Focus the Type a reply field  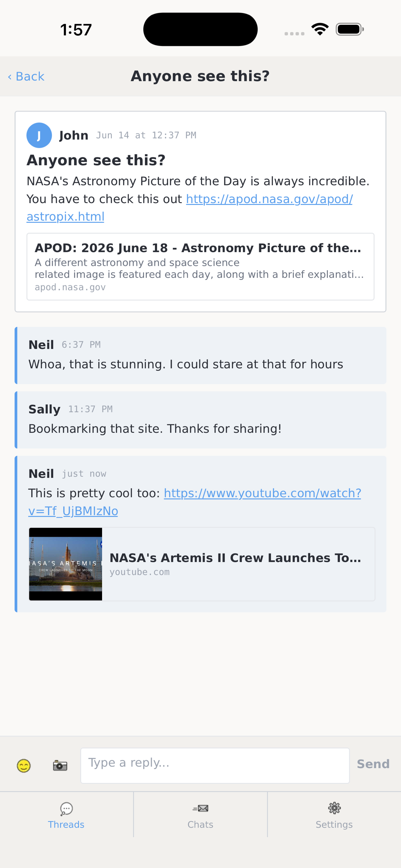click(x=215, y=765)
